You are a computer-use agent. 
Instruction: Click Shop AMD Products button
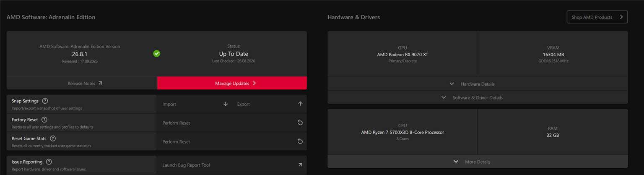[597, 17]
